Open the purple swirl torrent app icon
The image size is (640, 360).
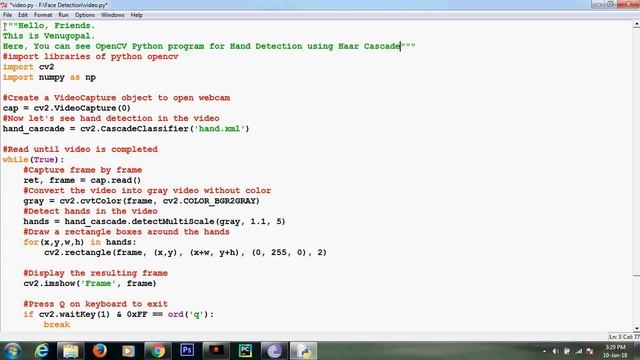pos(274,351)
